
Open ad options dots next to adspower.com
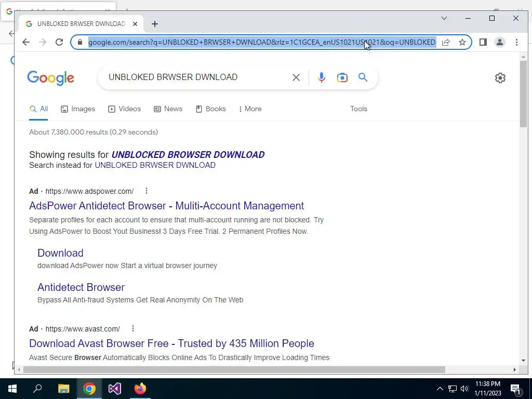146,191
